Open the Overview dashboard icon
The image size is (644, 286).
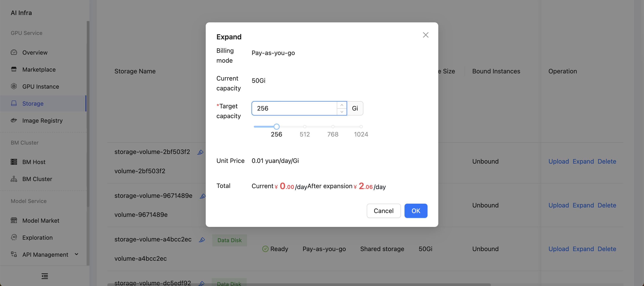click(x=14, y=52)
